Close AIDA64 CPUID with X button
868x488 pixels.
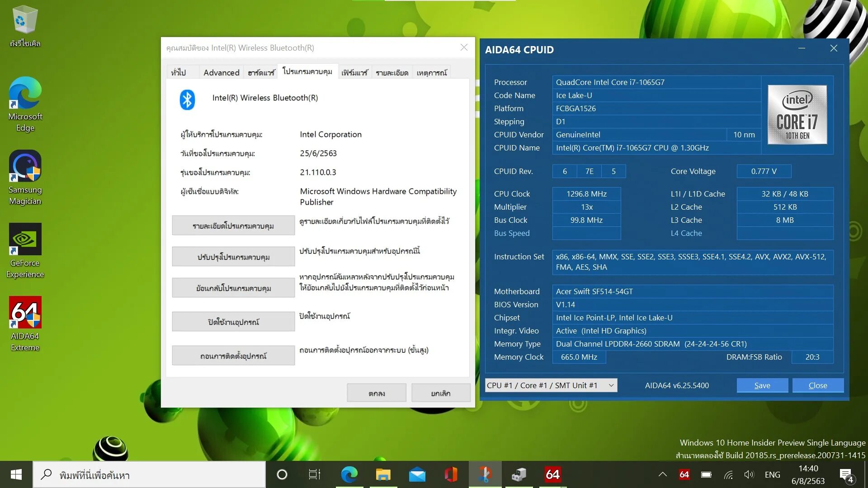834,48
